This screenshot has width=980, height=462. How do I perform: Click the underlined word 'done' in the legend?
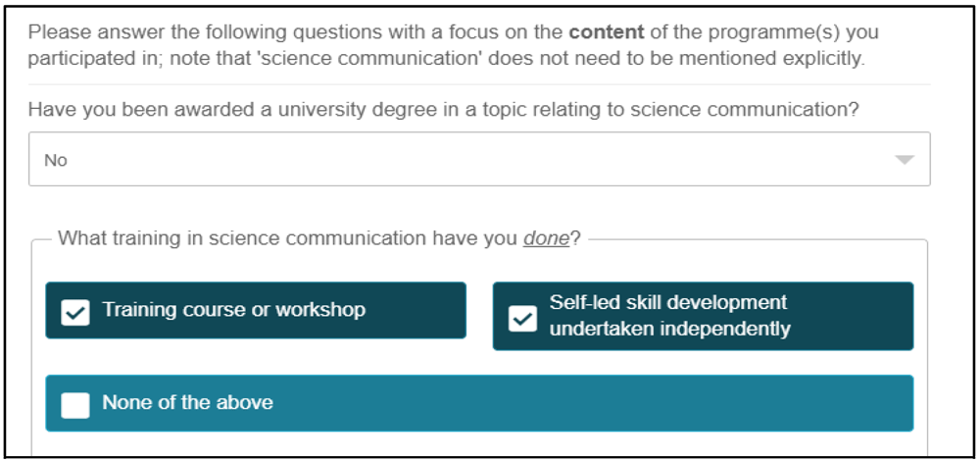coord(546,238)
